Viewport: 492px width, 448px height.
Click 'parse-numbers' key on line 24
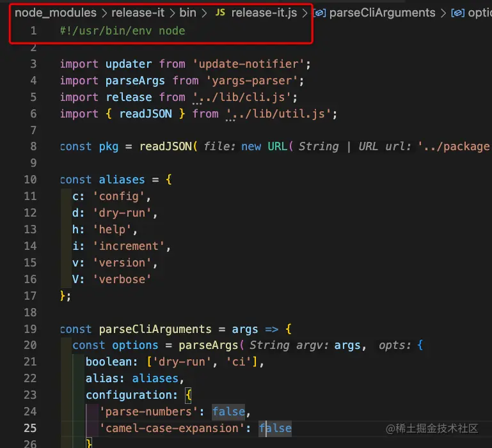point(148,412)
